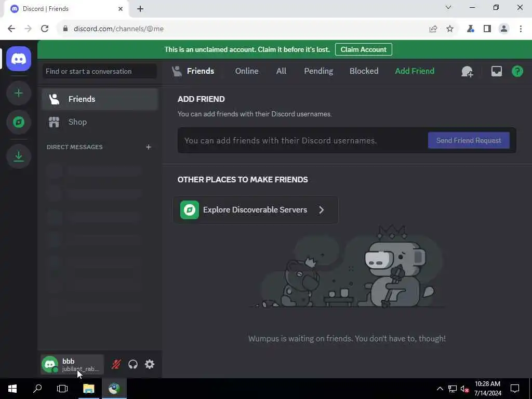Reload the page with the refresh icon
Image resolution: width=532 pixels, height=399 pixels.
point(45,29)
